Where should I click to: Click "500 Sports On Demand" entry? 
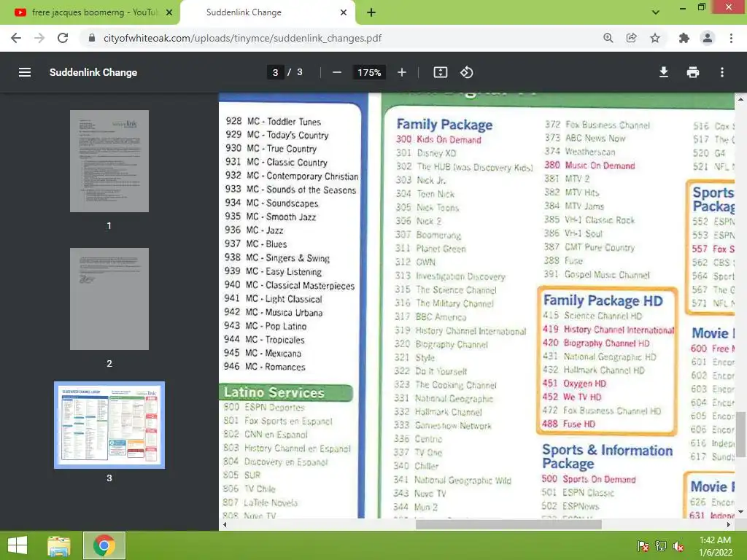589,479
